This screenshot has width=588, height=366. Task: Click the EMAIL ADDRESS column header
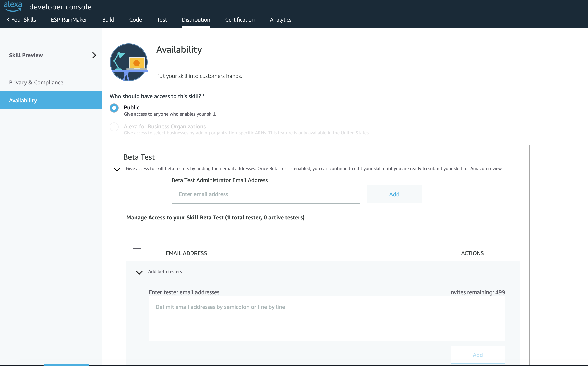click(186, 253)
